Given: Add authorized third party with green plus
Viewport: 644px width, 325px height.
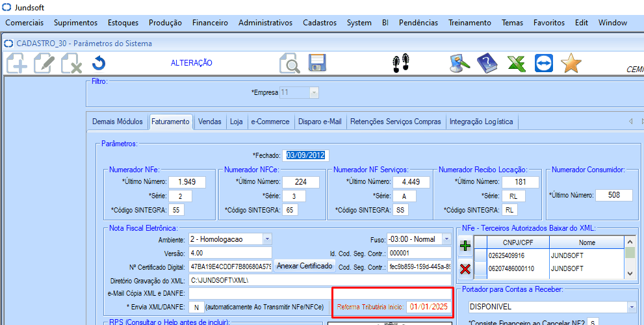Looking at the screenshot, I should pos(465,246).
